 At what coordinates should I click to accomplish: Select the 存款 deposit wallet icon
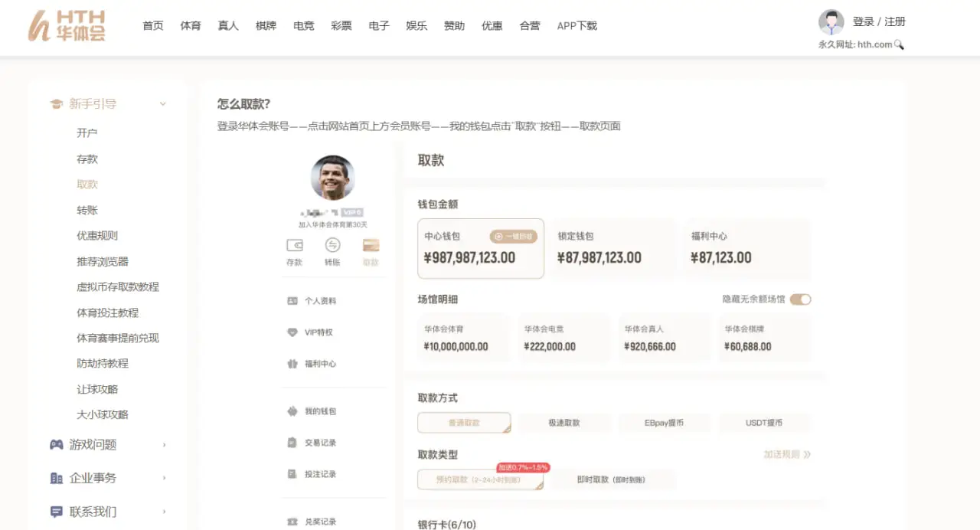point(294,245)
